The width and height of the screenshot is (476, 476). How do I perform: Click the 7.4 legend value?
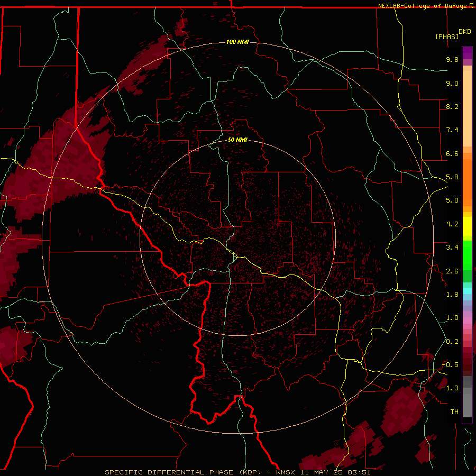(x=452, y=130)
